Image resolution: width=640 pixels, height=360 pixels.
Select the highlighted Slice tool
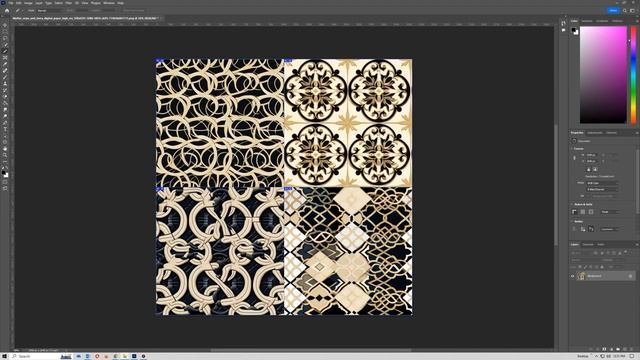tap(5, 51)
